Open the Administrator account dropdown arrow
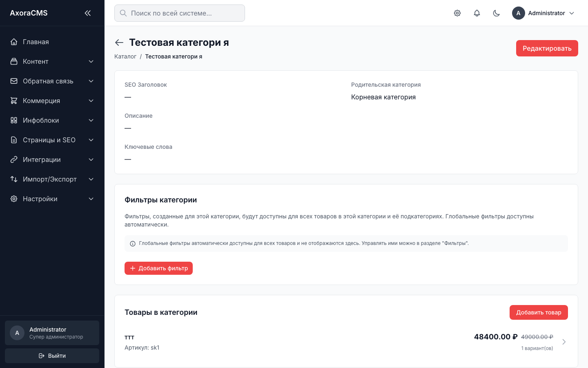 (572, 13)
